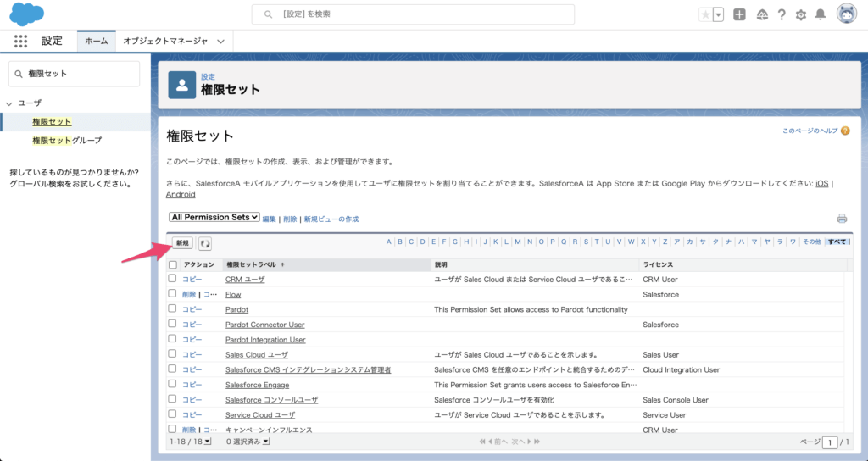Tick the checkbox for CRM ユーザ row

173,278
